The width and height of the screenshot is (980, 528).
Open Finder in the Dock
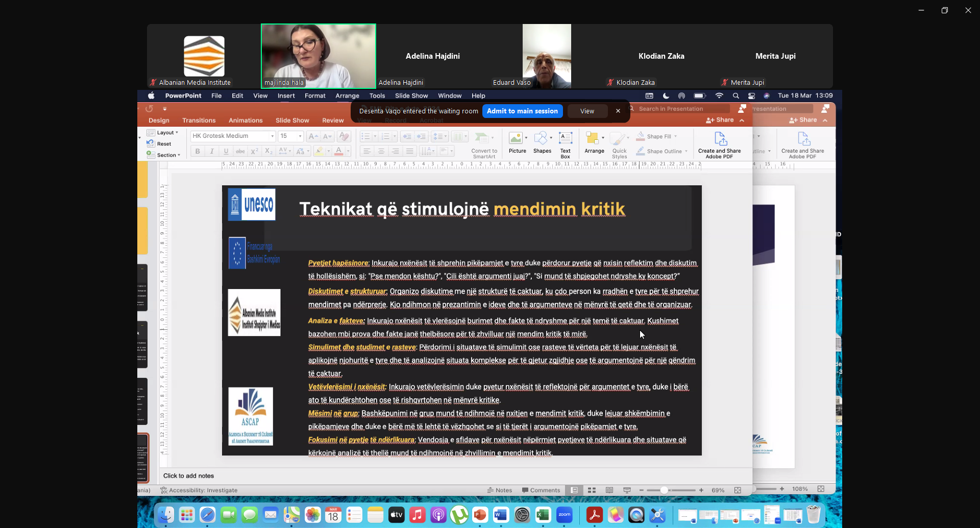tap(165, 515)
